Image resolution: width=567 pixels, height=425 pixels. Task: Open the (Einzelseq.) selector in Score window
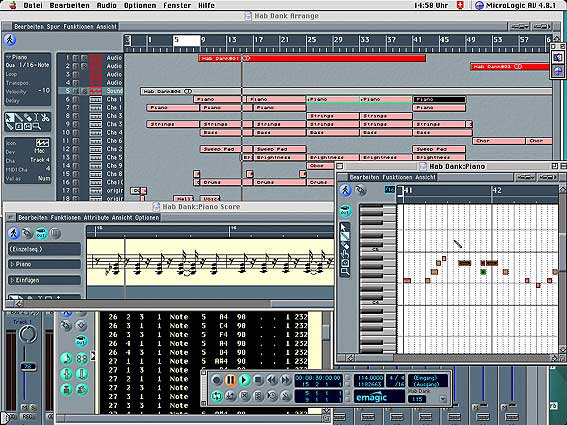pyautogui.click(x=44, y=249)
